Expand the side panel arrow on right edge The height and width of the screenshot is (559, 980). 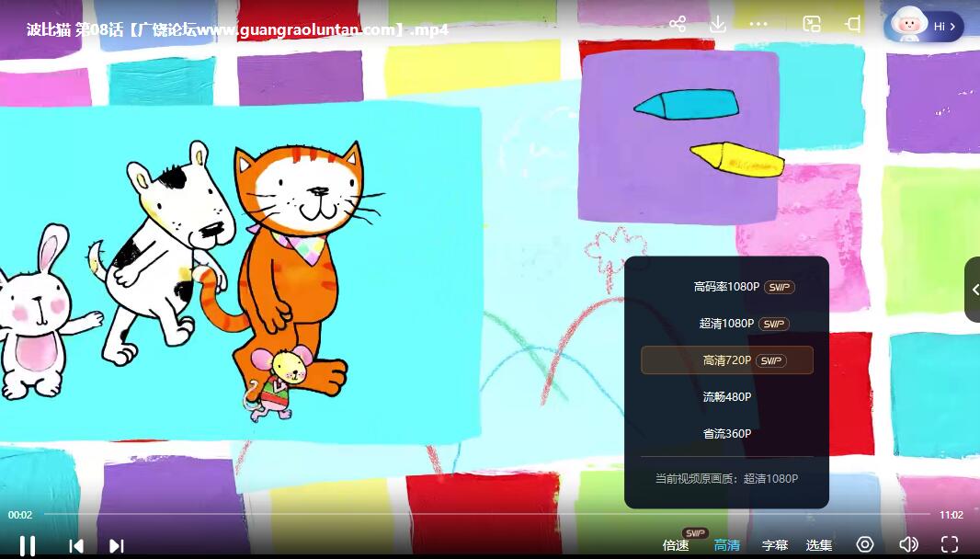[x=974, y=290]
